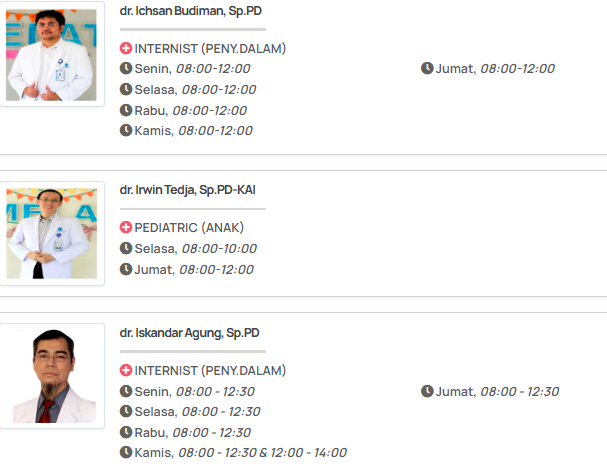Click the clock icon next to Iskandar's Jumat 08:00 - 12:30
This screenshot has width=607, height=476.
pos(427,392)
